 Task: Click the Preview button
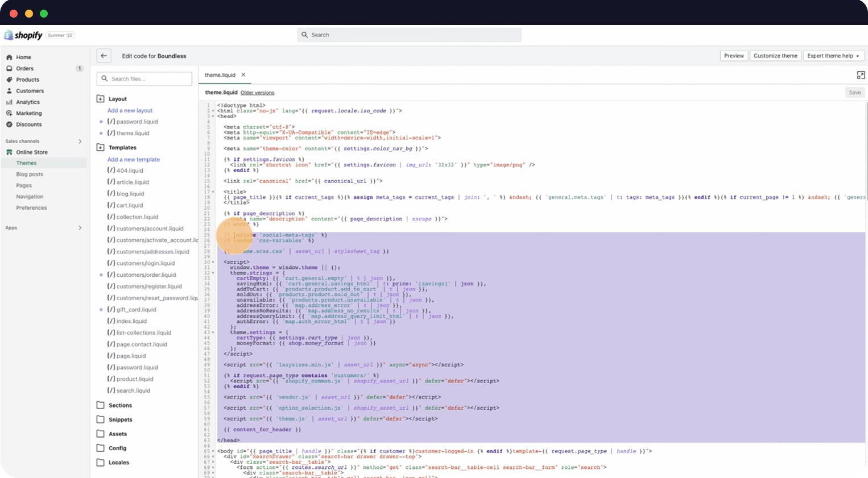[x=734, y=56]
